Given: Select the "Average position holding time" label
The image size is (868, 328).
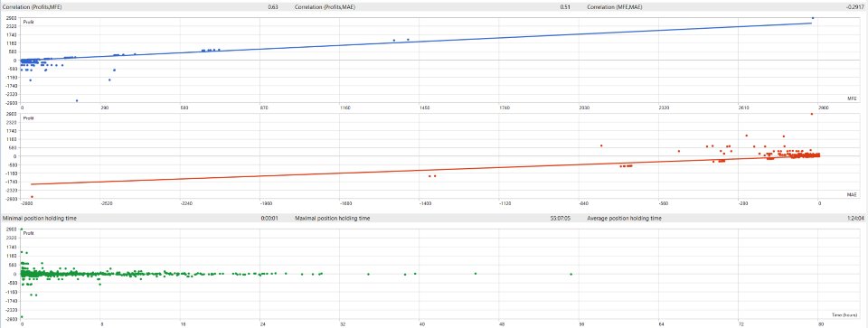Looking at the screenshot, I should (x=624, y=219).
